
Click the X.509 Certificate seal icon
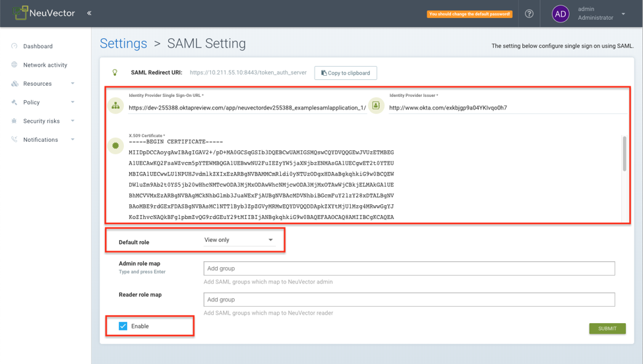[115, 146]
